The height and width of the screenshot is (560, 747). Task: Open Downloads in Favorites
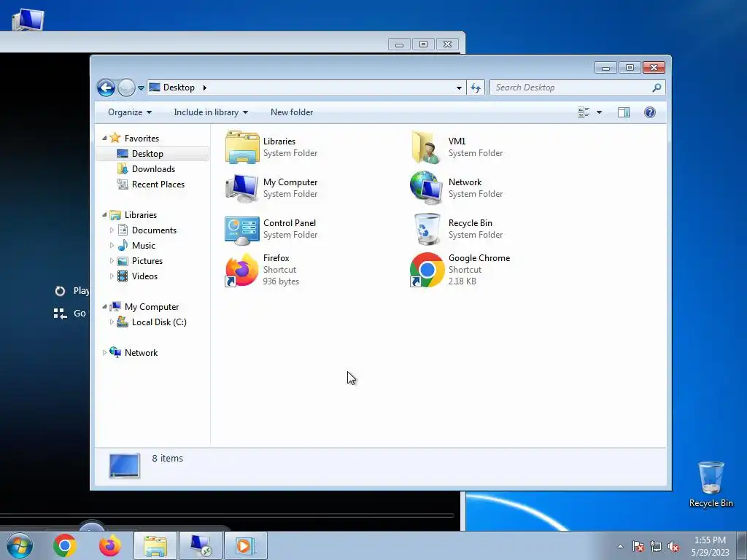tap(153, 169)
